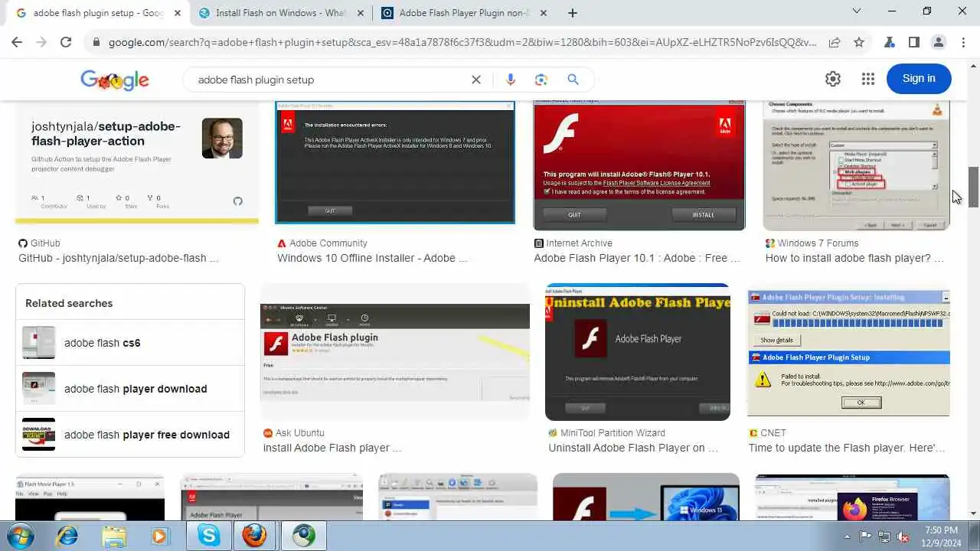Open the 'GitHub - joshtynjala/setup-adobe-flash' link
Viewport: 980px width, 551px height.
(x=119, y=258)
